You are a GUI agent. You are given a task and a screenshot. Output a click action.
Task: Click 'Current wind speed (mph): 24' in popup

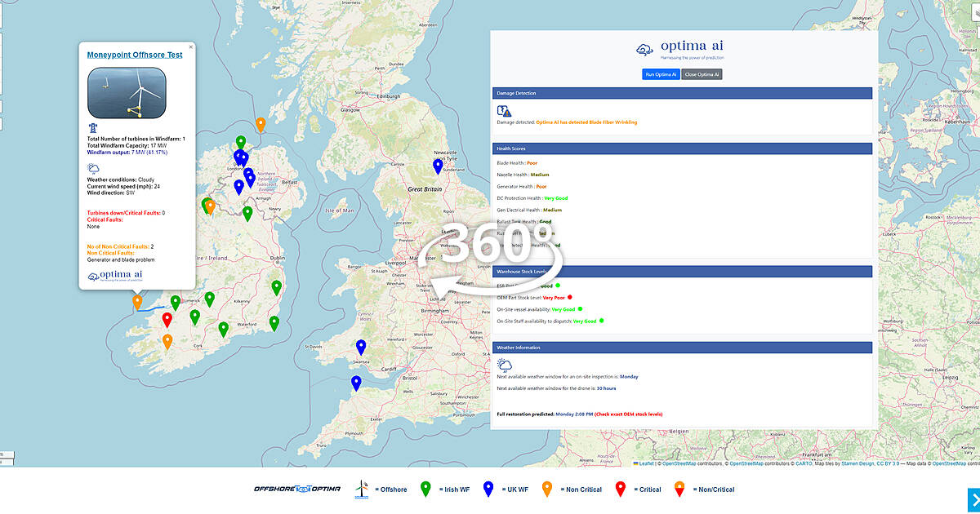(x=123, y=186)
